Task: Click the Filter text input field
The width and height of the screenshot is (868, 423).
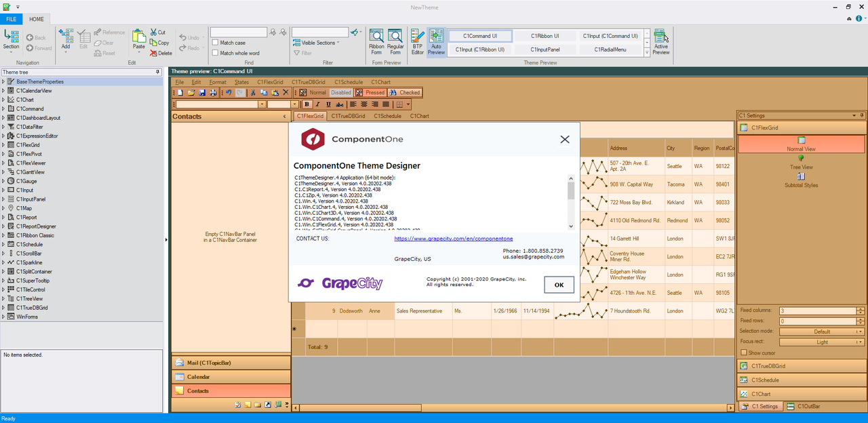Action: pos(320,32)
